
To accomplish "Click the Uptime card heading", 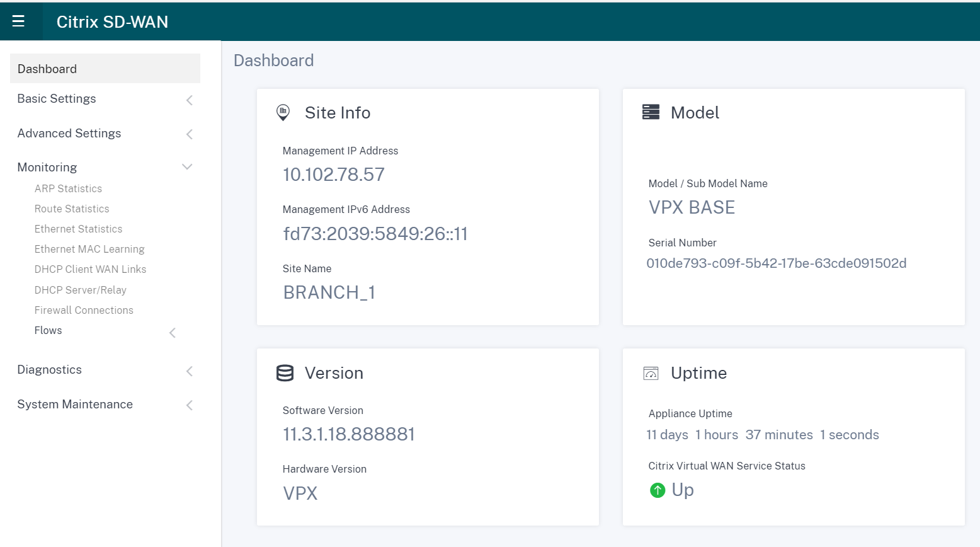I will [699, 373].
